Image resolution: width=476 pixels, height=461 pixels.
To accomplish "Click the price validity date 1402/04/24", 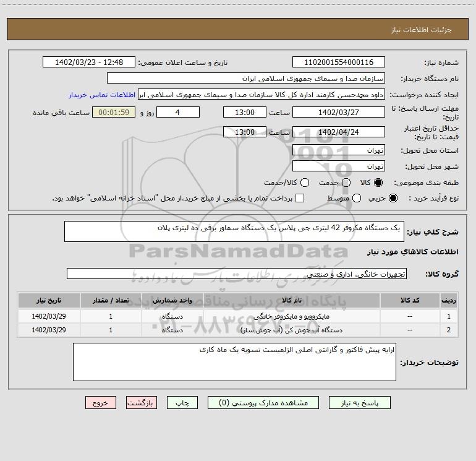I will 339,132.
